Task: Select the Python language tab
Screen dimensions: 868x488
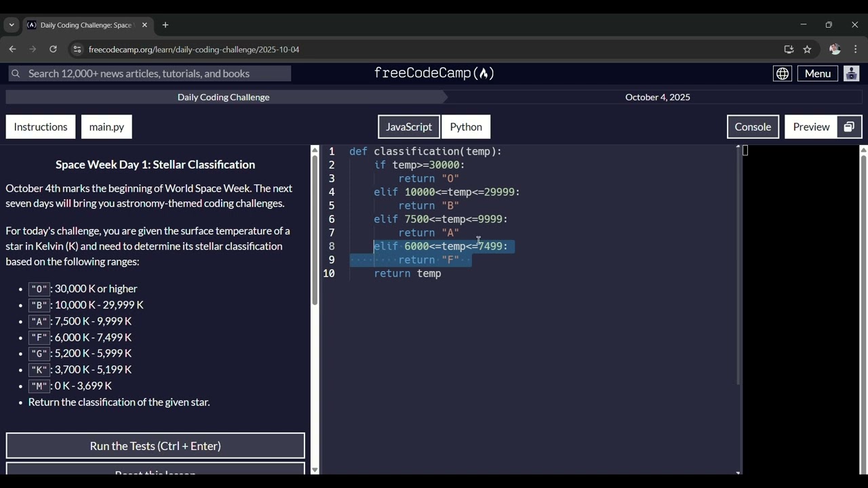Action: (x=466, y=127)
